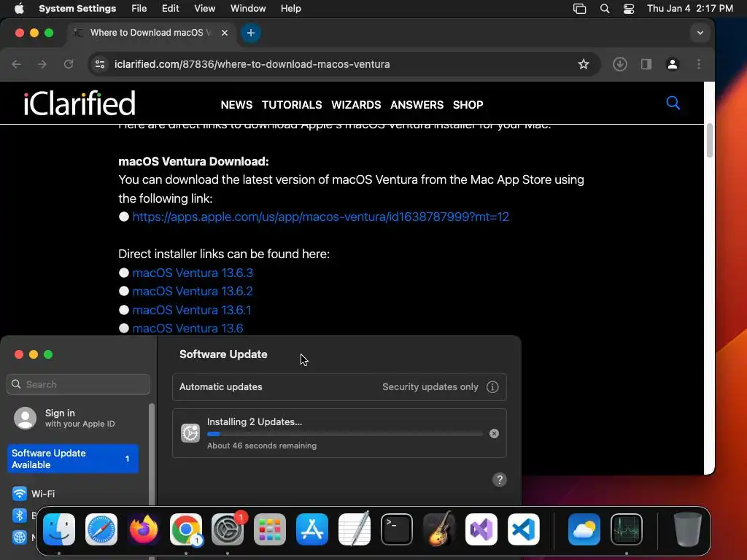Go to the SHOP section

point(468,105)
